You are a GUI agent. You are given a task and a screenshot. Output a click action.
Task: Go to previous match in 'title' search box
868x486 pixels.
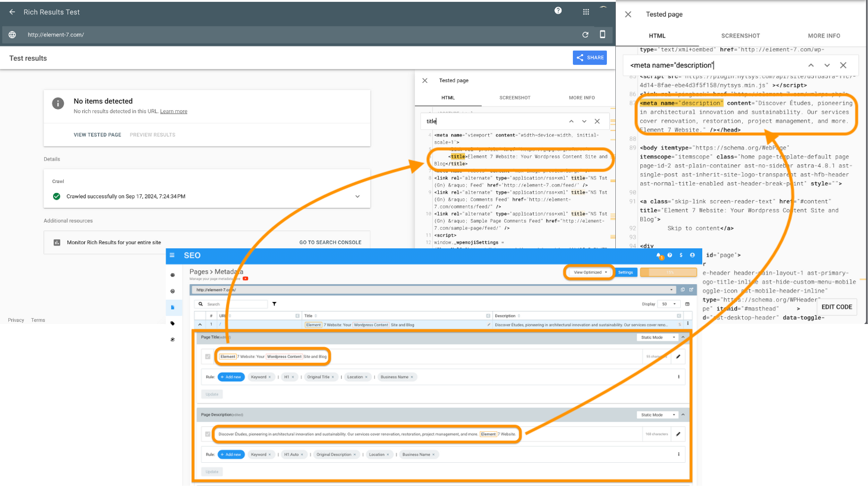point(570,121)
